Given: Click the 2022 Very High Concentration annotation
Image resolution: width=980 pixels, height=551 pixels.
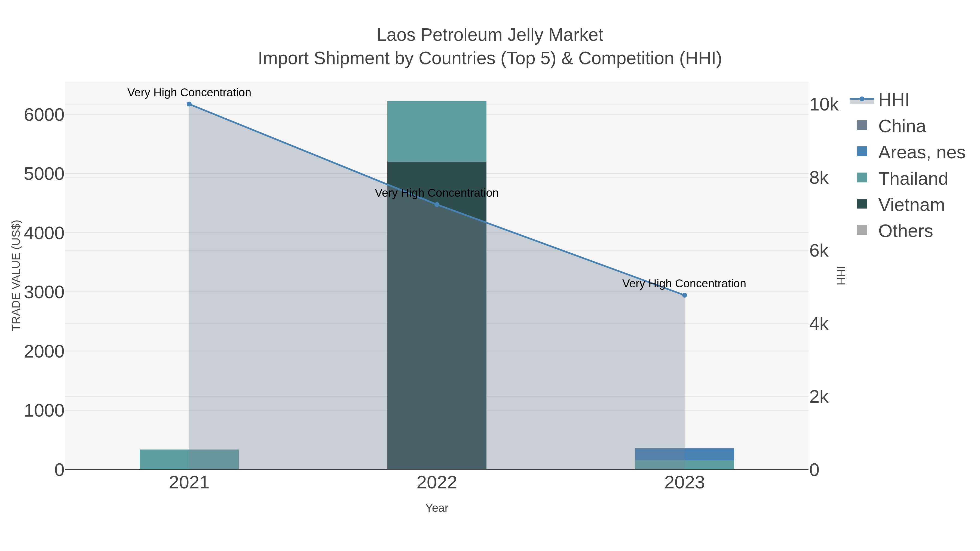Looking at the screenshot, I should tap(437, 193).
